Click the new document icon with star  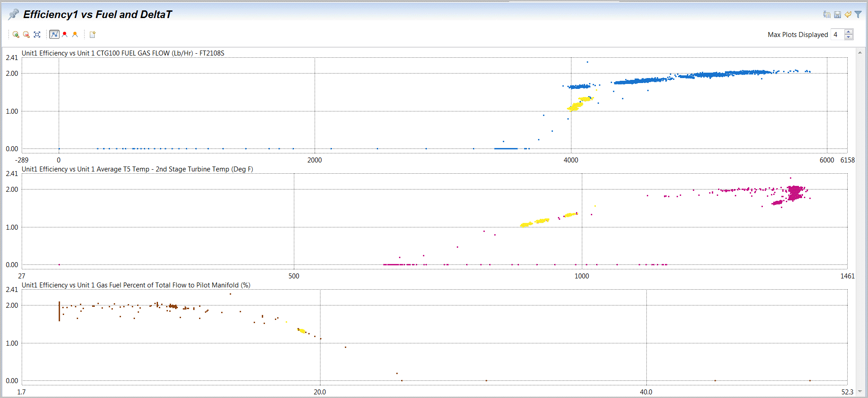click(93, 35)
